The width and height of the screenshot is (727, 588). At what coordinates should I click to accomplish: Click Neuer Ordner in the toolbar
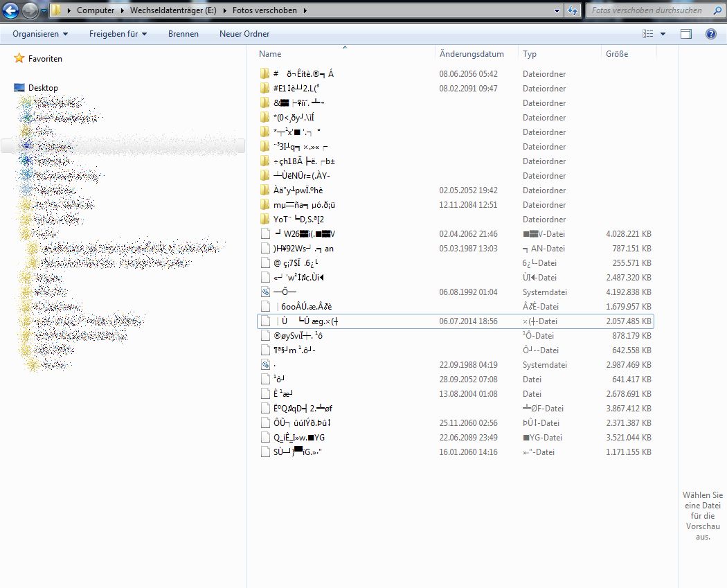[244, 34]
